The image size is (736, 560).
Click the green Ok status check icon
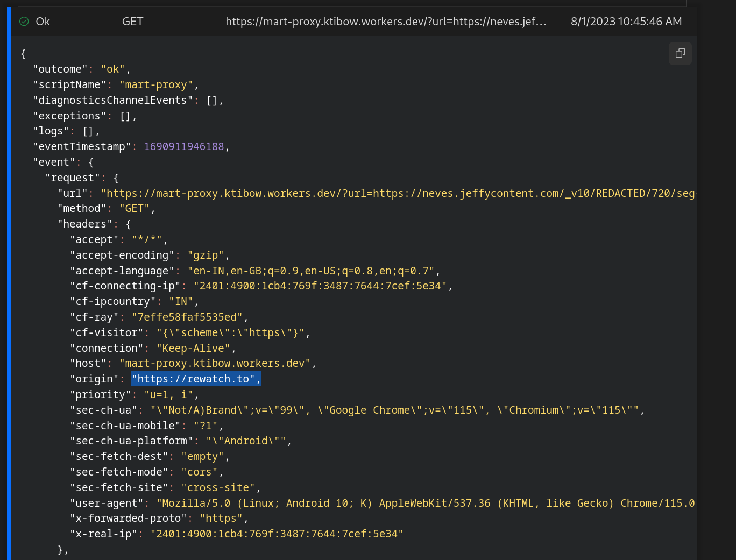coord(23,22)
